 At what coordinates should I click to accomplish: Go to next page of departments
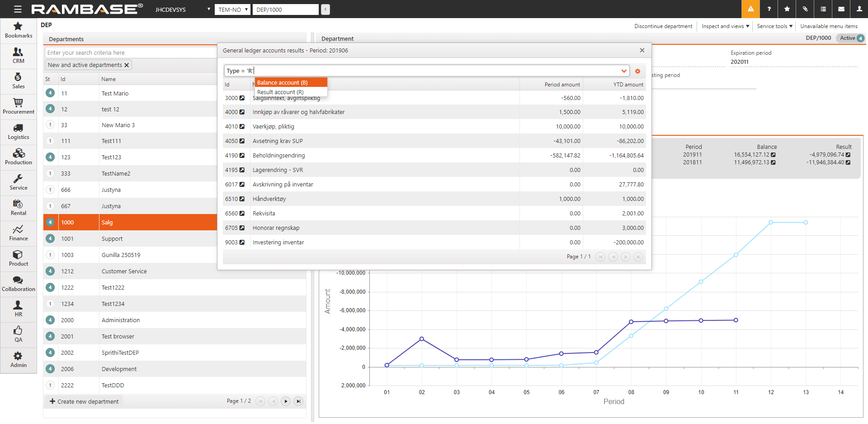tap(286, 401)
